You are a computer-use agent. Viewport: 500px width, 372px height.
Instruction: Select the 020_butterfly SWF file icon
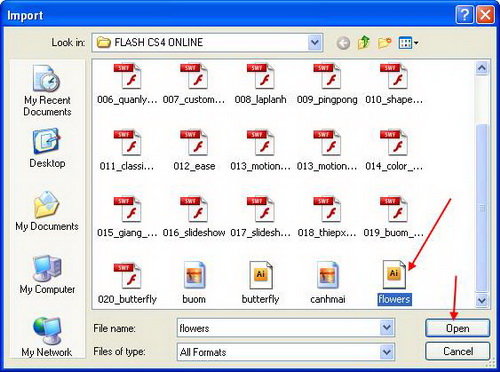pos(127,276)
